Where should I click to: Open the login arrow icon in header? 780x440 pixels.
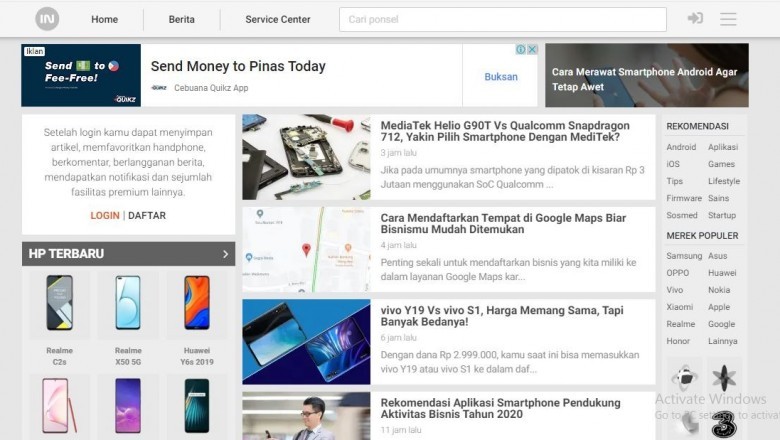point(695,19)
